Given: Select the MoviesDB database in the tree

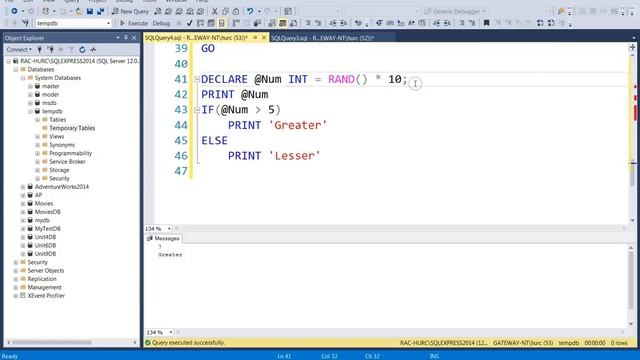Looking at the screenshot, I should tap(47, 212).
